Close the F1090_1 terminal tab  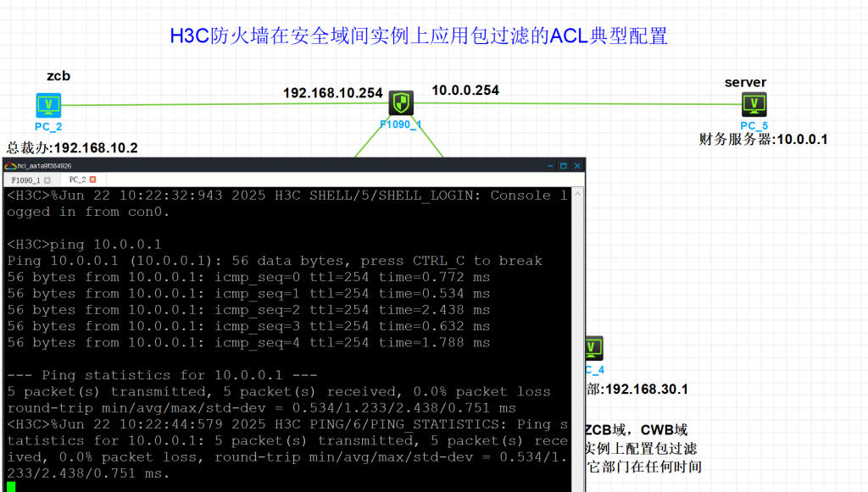tap(47, 180)
